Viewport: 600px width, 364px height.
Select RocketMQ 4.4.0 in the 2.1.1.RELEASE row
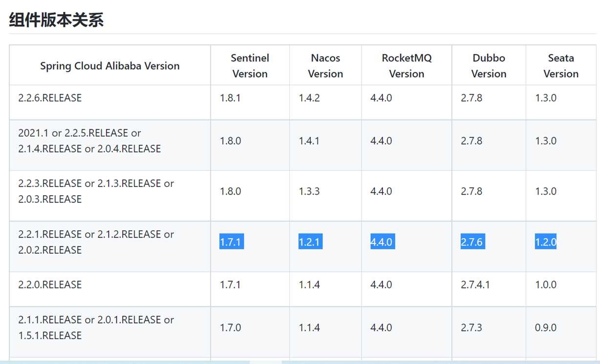coord(381,328)
